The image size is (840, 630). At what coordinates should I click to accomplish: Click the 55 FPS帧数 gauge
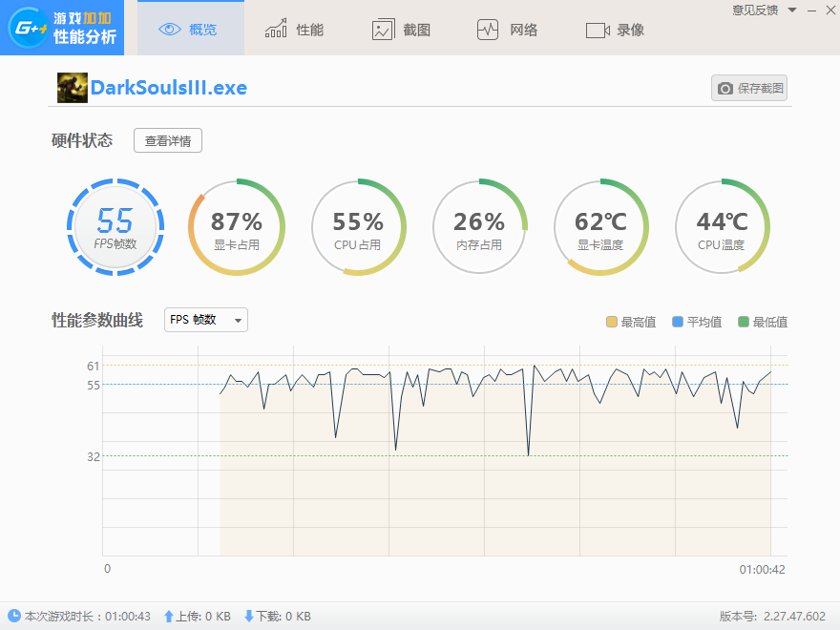pyautogui.click(x=115, y=227)
